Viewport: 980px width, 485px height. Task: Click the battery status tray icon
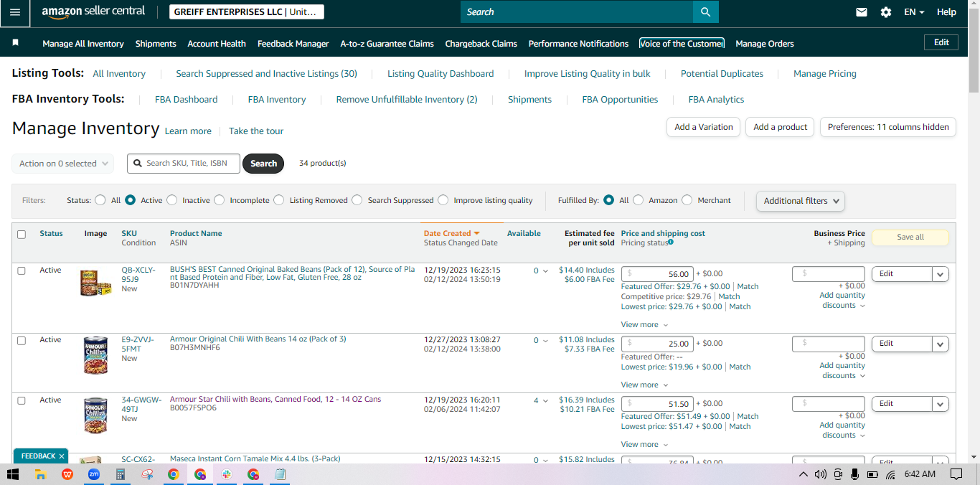[872, 474]
